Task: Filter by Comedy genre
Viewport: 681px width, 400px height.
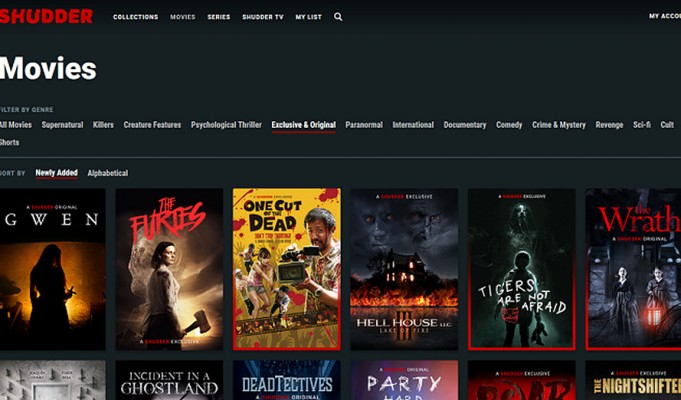Action: click(509, 125)
